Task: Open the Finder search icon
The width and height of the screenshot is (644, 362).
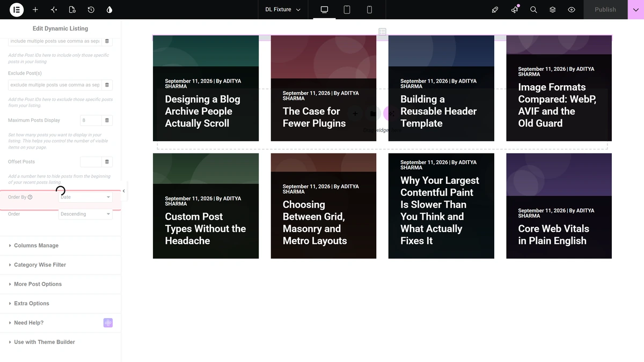Action: click(x=533, y=10)
